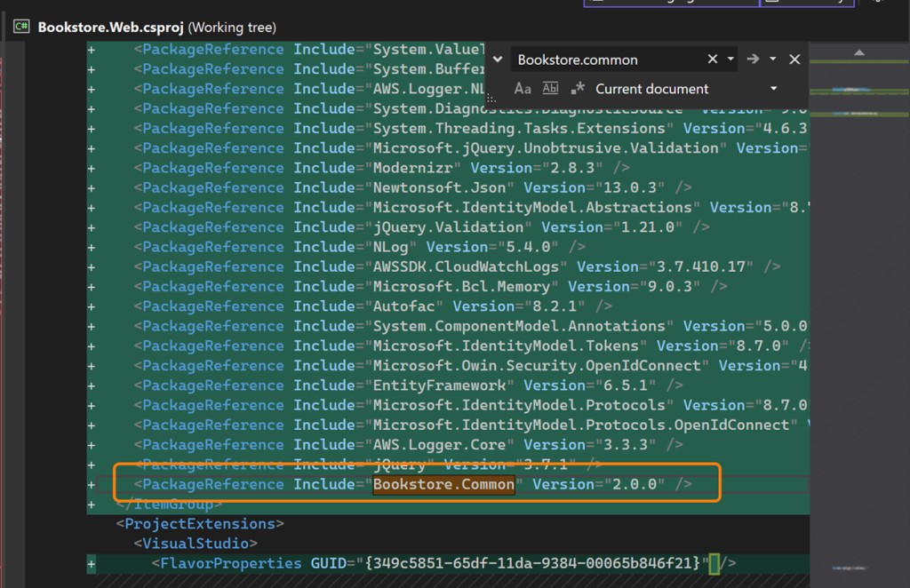Toggle Match Case in the search bar
The image size is (910, 588).
coord(523,89)
